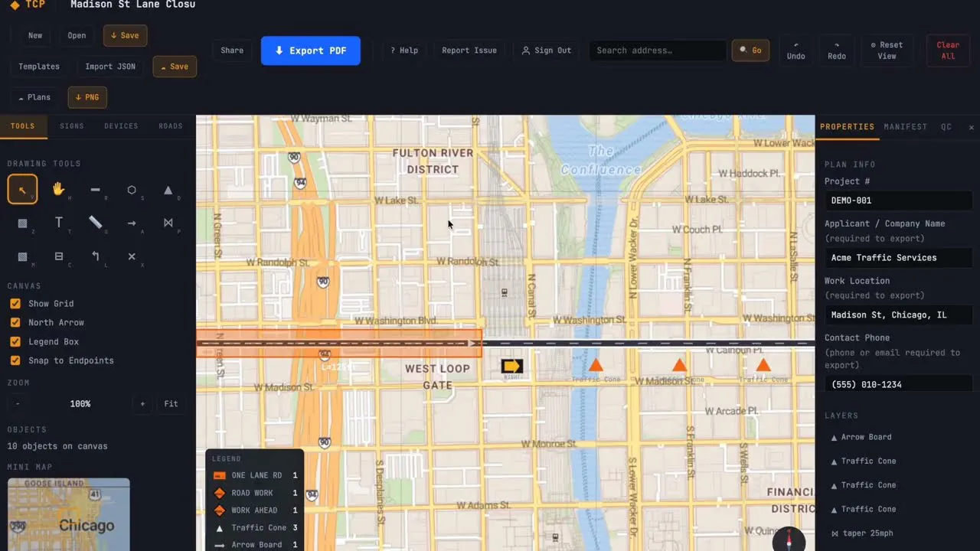Select the Text tool (T)
This screenshot has height=551, width=980.
click(58, 223)
